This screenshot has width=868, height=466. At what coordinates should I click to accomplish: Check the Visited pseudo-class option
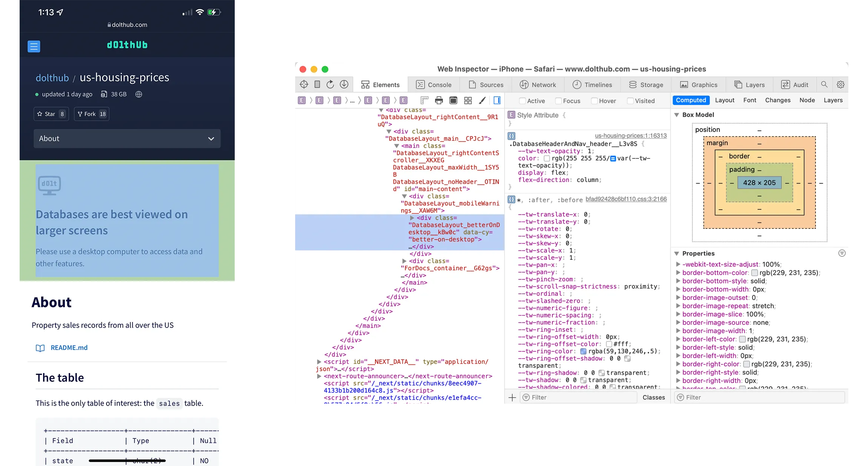click(x=630, y=100)
